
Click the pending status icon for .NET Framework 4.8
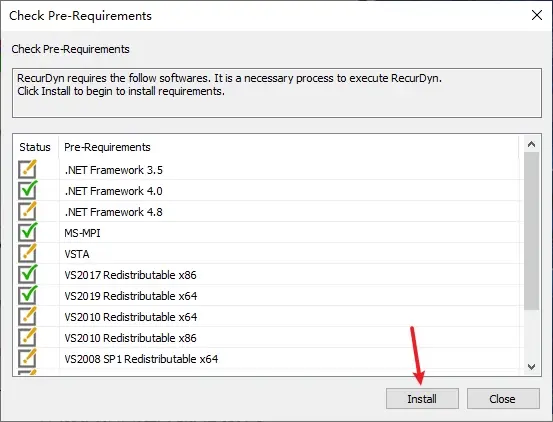coord(28,211)
